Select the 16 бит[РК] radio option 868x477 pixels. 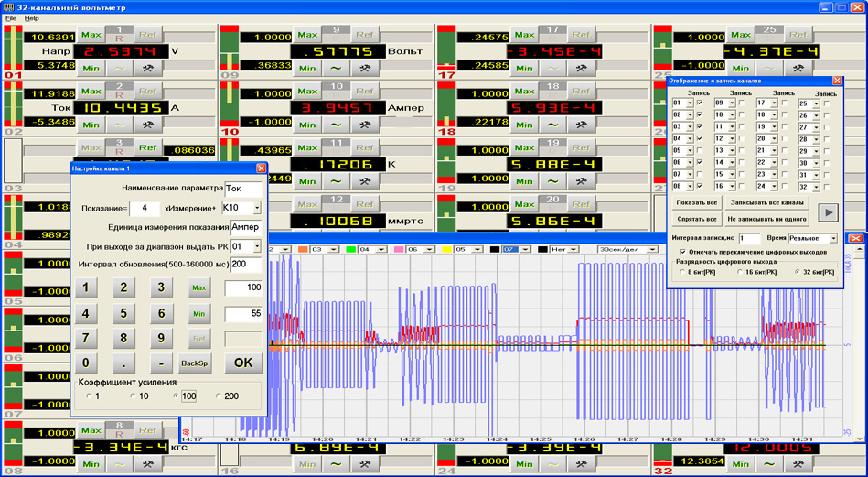pyautogui.click(x=740, y=272)
